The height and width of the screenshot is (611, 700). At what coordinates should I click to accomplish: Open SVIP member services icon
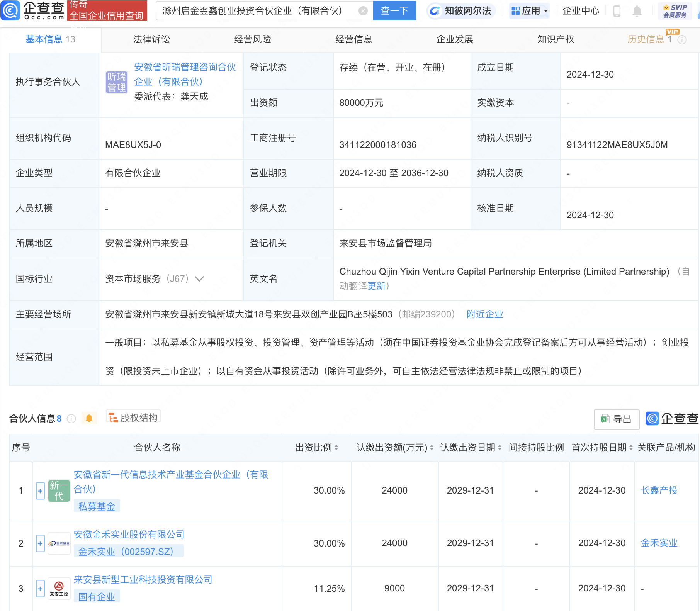tap(675, 11)
